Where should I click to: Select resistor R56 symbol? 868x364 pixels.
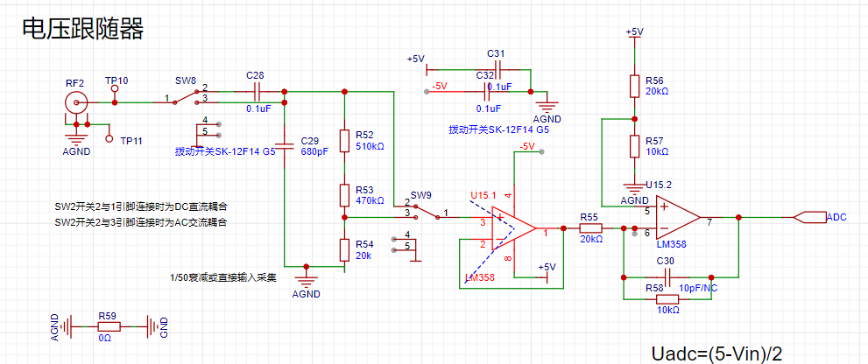pos(635,87)
